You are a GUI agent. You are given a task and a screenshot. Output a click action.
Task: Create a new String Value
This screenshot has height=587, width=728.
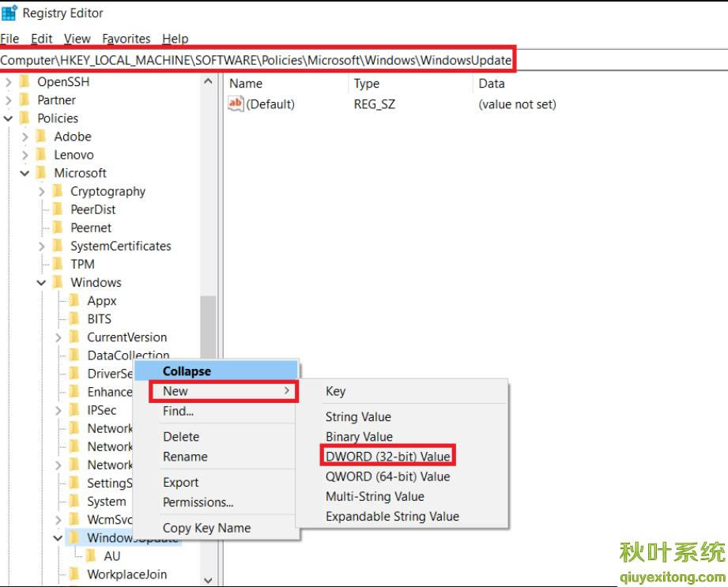click(402, 416)
